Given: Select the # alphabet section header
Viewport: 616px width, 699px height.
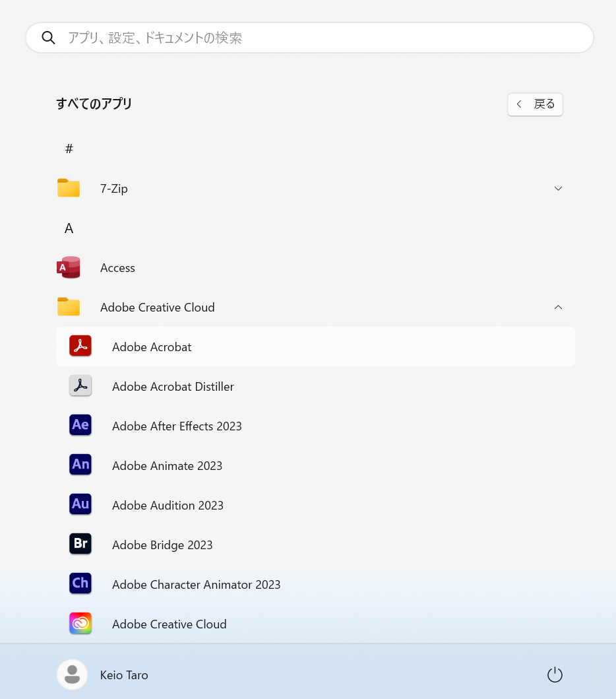Looking at the screenshot, I should [69, 149].
